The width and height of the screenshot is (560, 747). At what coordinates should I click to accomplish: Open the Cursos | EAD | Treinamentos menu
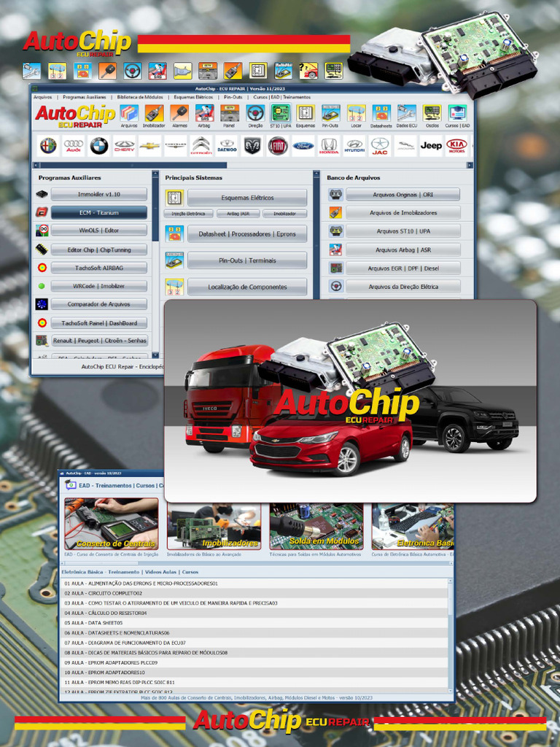click(282, 97)
